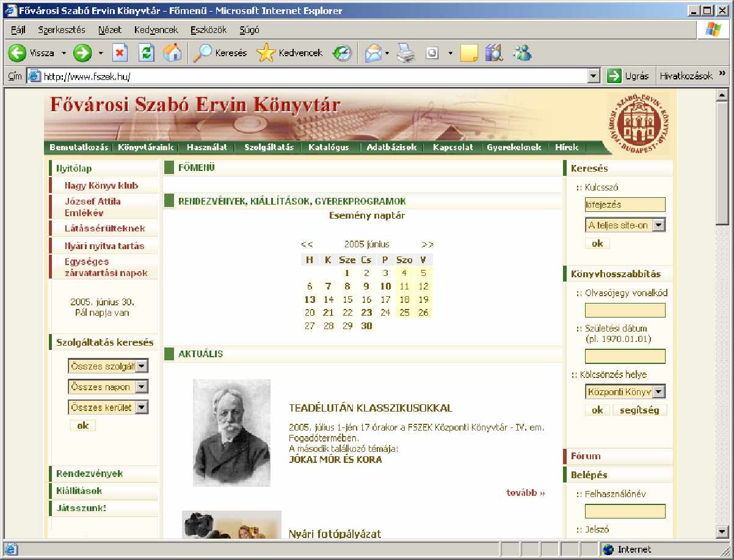Click the Jókai Mór portrait thumbnail
Viewport: 734px width, 560px height.
point(231,432)
